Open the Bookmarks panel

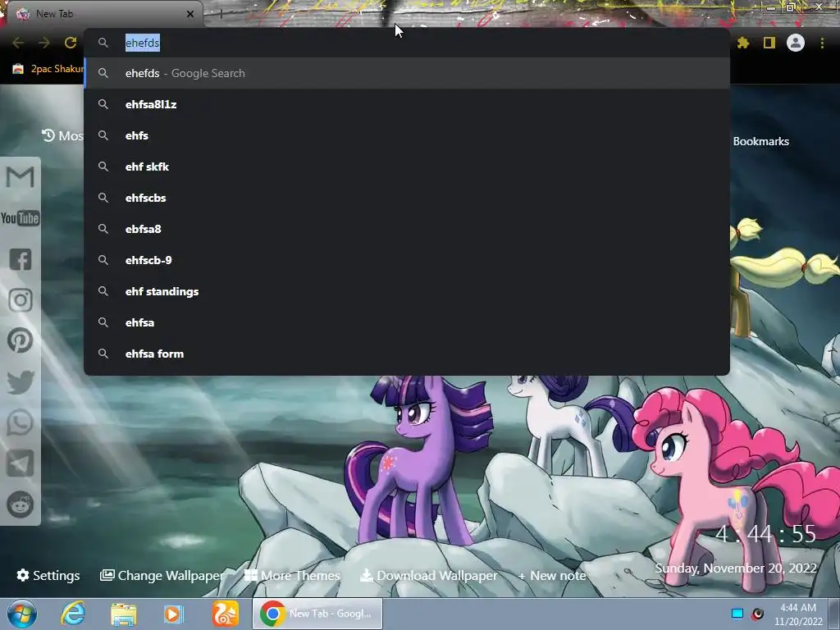(x=760, y=141)
